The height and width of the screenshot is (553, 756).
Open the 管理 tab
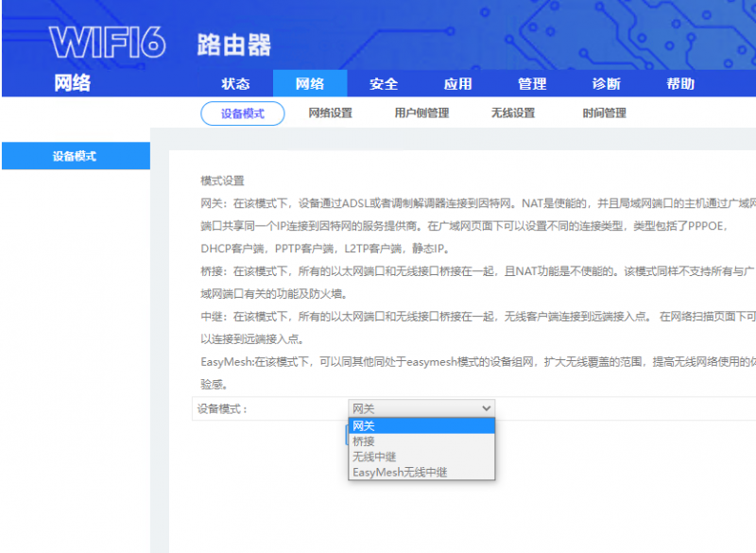[532, 84]
